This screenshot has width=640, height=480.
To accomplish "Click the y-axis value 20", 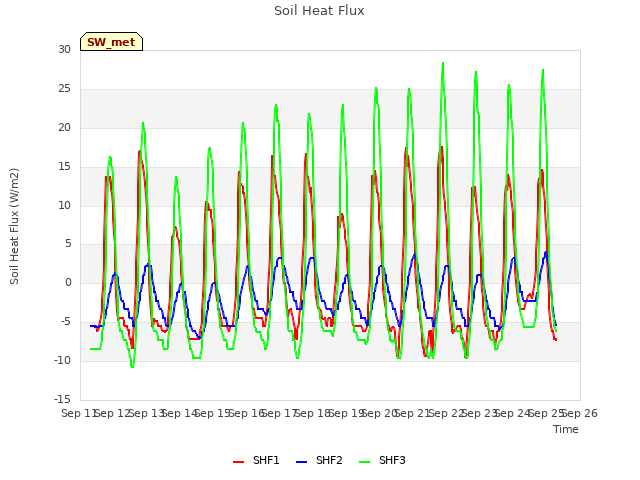I will [64, 128].
